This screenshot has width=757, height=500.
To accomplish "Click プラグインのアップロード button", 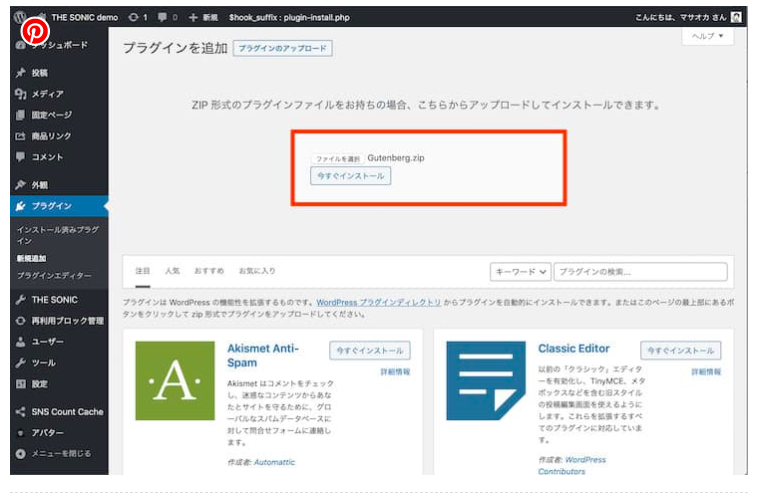I will coord(282,48).
